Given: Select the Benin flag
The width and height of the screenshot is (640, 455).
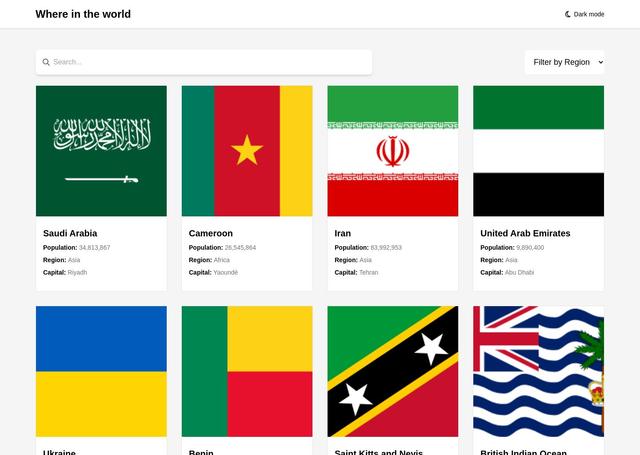Looking at the screenshot, I should click(247, 371).
